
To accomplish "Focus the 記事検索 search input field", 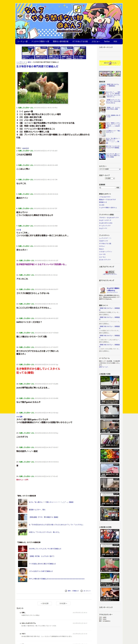I will point(107,188).
